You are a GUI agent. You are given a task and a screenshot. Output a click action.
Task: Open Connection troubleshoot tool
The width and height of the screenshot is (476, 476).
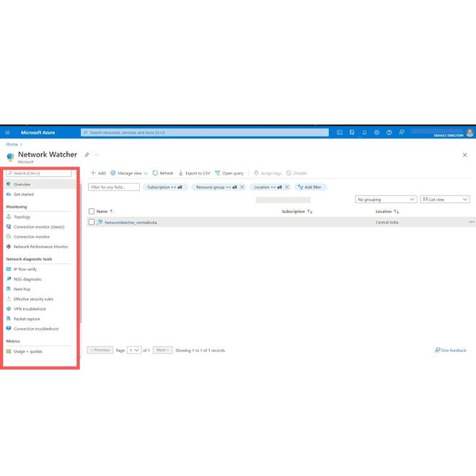(x=36, y=329)
